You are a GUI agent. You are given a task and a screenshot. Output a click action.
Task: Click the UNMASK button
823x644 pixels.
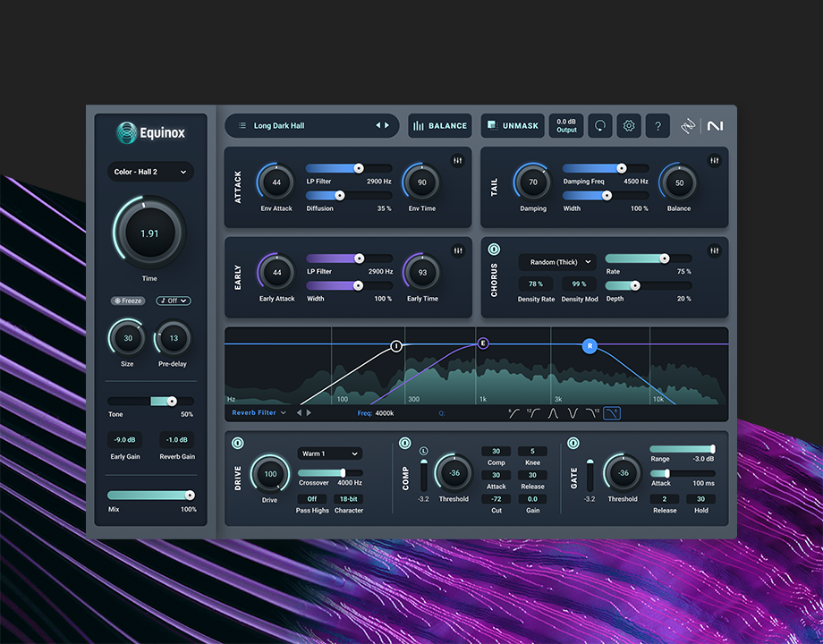pyautogui.click(x=512, y=126)
